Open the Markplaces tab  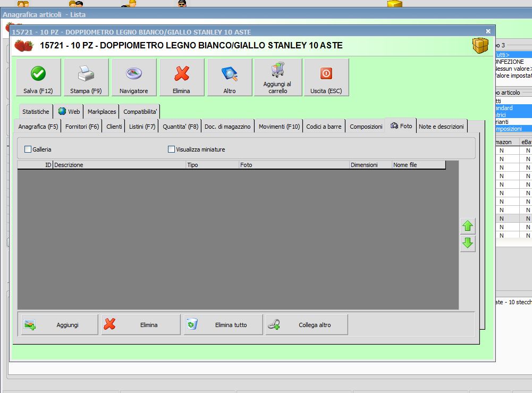[x=102, y=112]
